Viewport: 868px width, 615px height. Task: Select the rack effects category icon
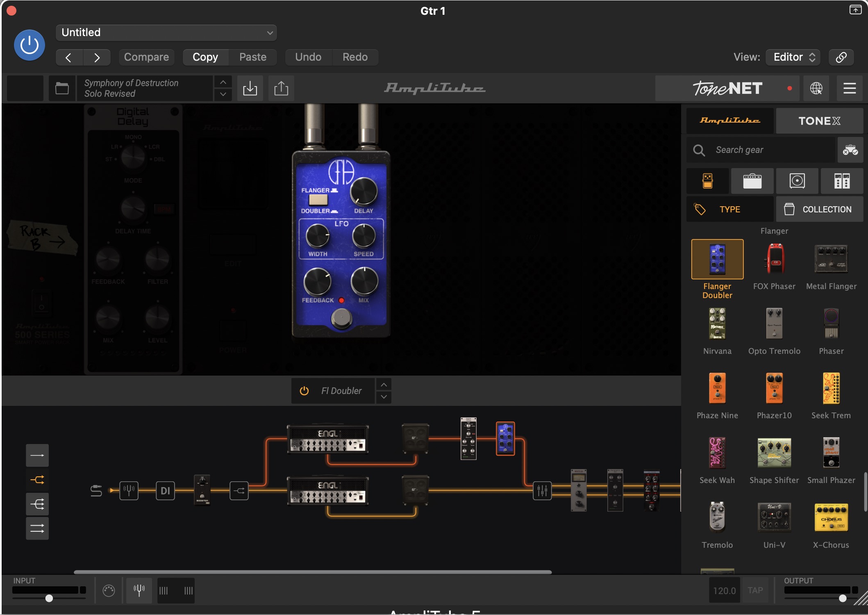coord(842,181)
